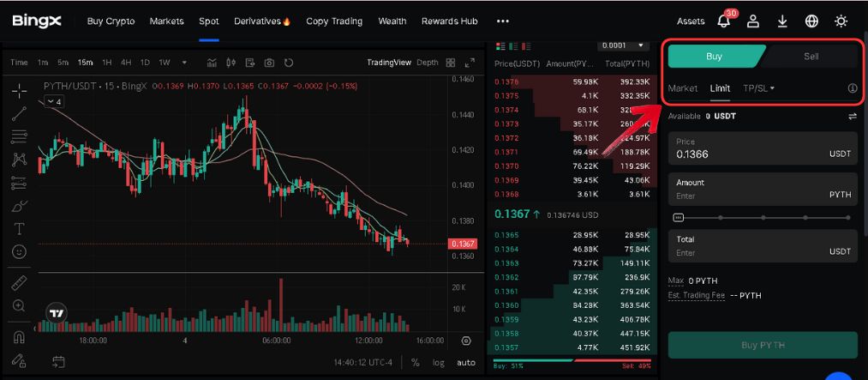The image size is (868, 380).
Task: Go to Rewards Hub
Action: click(450, 21)
